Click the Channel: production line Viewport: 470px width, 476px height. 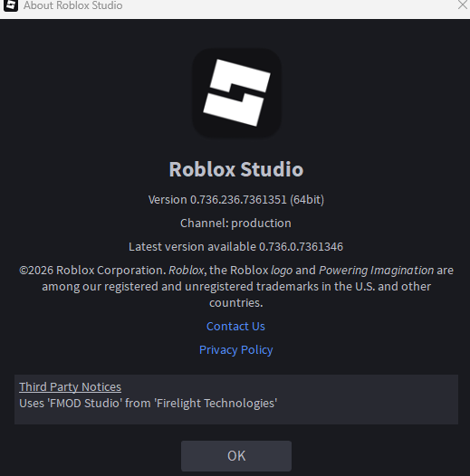point(235,224)
